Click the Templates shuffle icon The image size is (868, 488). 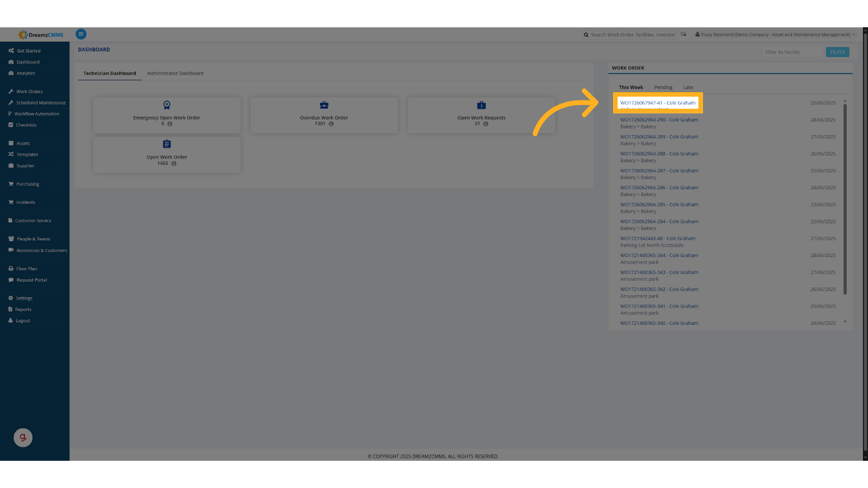[x=11, y=155]
